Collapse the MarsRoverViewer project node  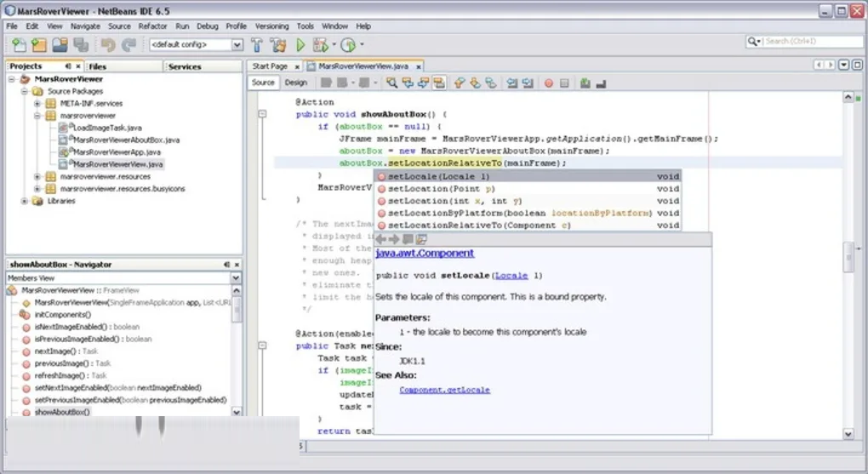(x=11, y=79)
